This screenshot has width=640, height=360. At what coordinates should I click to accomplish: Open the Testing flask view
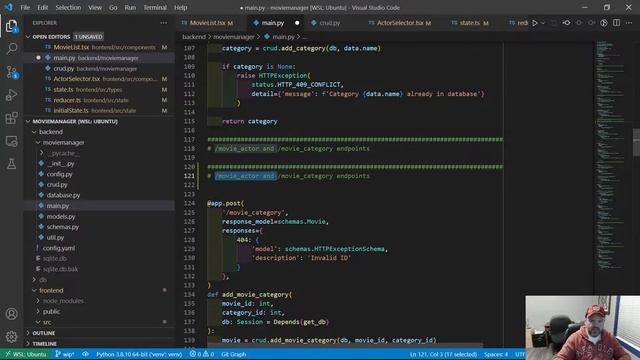pyautogui.click(x=11, y=164)
